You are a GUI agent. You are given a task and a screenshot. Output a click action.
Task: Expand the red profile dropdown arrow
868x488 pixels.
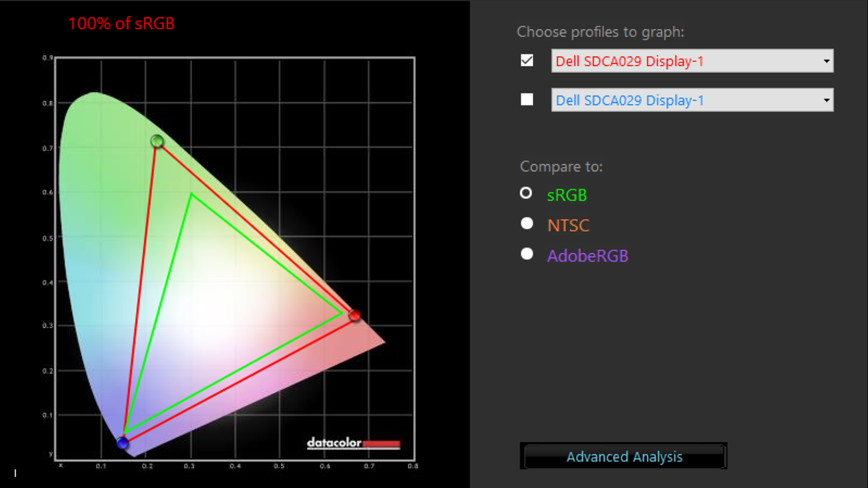826,61
